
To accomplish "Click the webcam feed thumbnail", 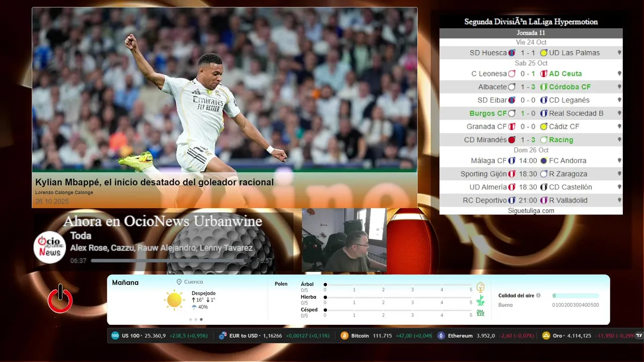I will pos(344,240).
